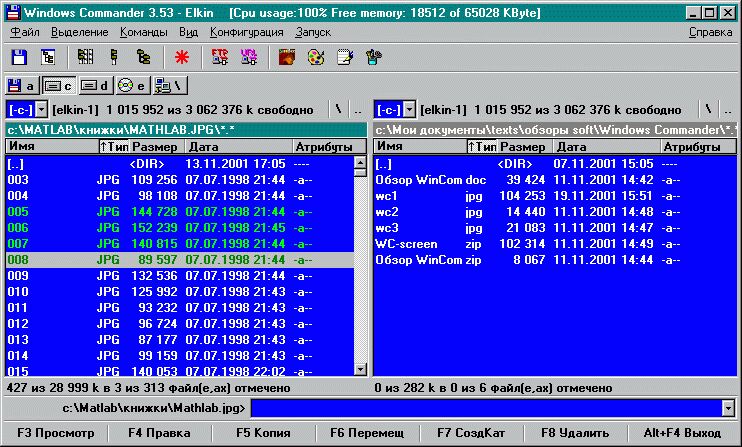The width and height of the screenshot is (742, 447).
Task: Select wc1 jpg file in right panel
Action: pos(388,196)
